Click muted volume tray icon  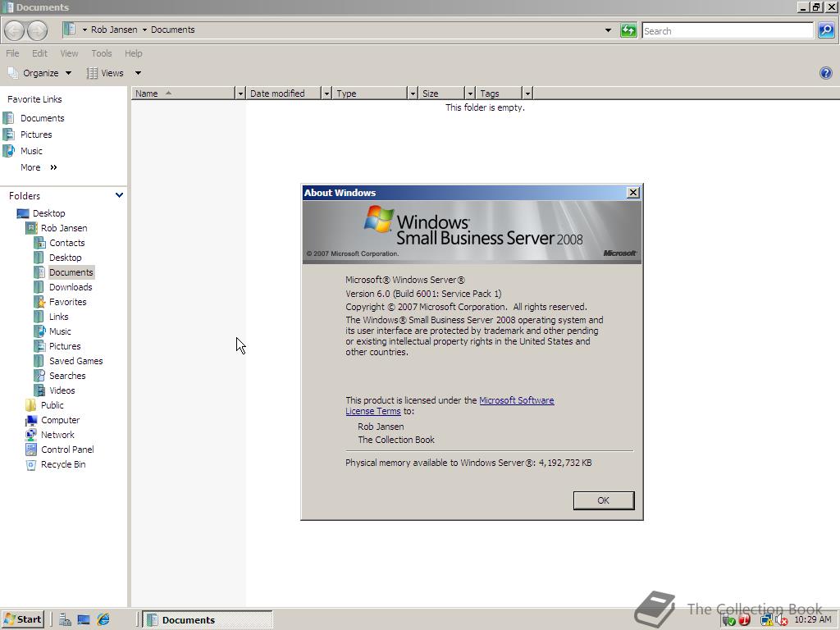782,620
